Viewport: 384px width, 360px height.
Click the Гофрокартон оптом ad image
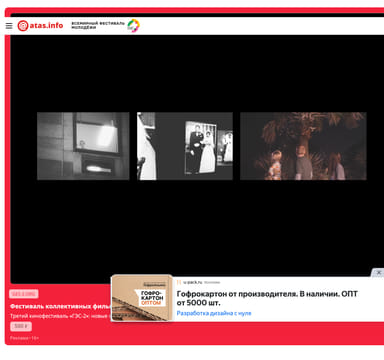[142, 298]
